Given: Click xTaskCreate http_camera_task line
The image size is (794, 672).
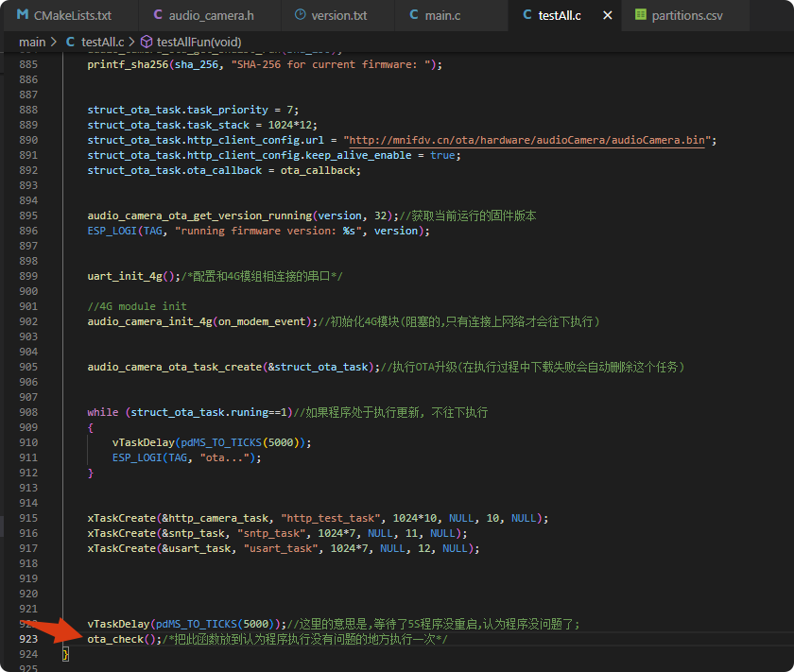Looking at the screenshot, I should pyautogui.click(x=318, y=518).
